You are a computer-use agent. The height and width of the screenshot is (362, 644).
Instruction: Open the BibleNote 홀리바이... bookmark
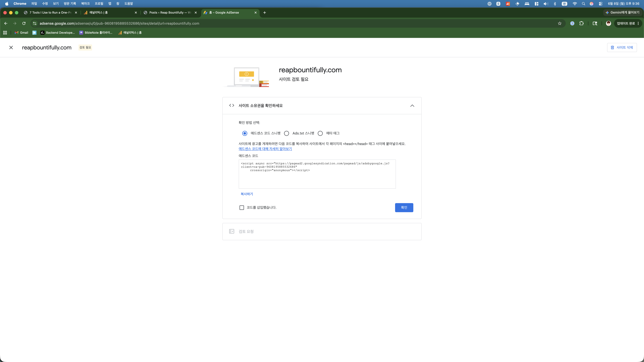coord(96,33)
